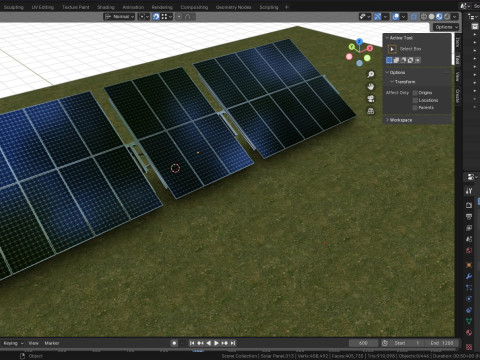Click the Select Box tool icon
Image resolution: width=480 pixels, height=360 pixels.
(392, 49)
